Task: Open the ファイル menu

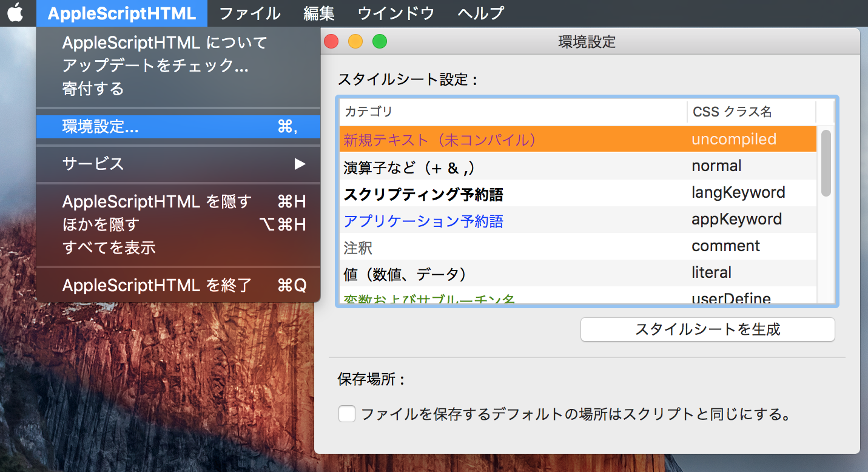Action: click(249, 13)
